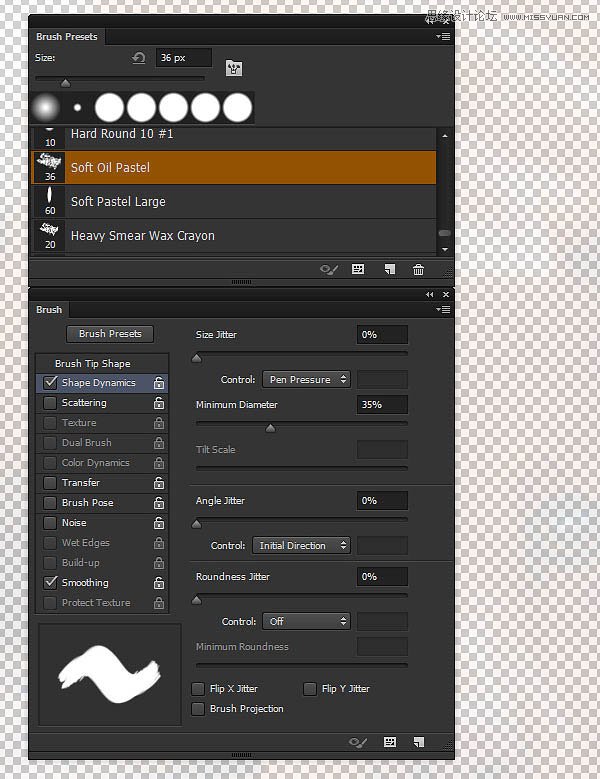Open the Brush panel flyout menu

(x=443, y=310)
